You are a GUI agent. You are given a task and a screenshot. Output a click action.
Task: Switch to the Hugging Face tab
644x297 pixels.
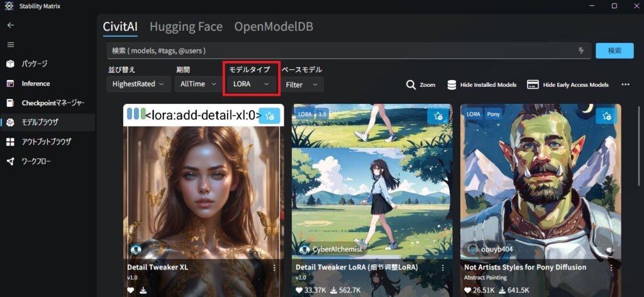186,26
